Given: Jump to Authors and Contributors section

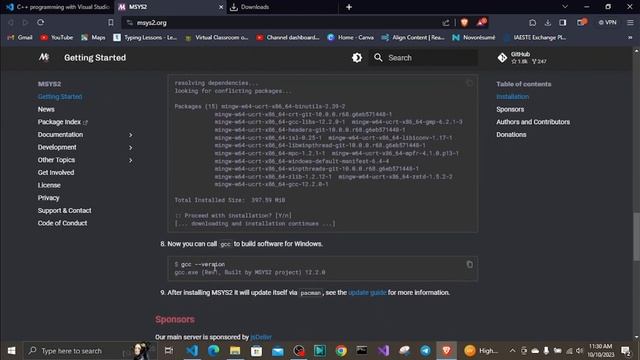Looking at the screenshot, I should coord(533,122).
